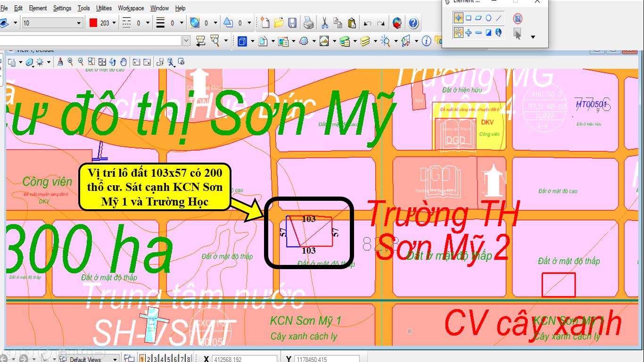Viewport: 644px width, 362px height.
Task: Choose Add mode plus icon in Element Selection
Action: click(469, 33)
